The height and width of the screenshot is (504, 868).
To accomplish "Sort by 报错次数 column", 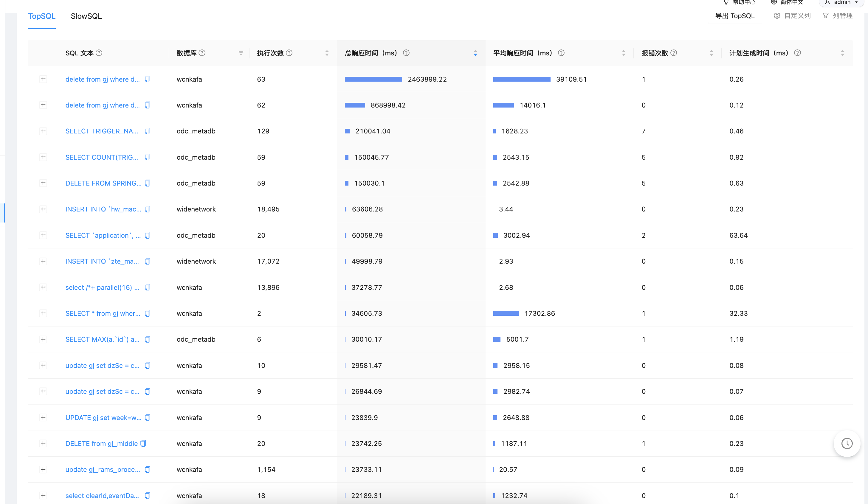I will click(712, 53).
